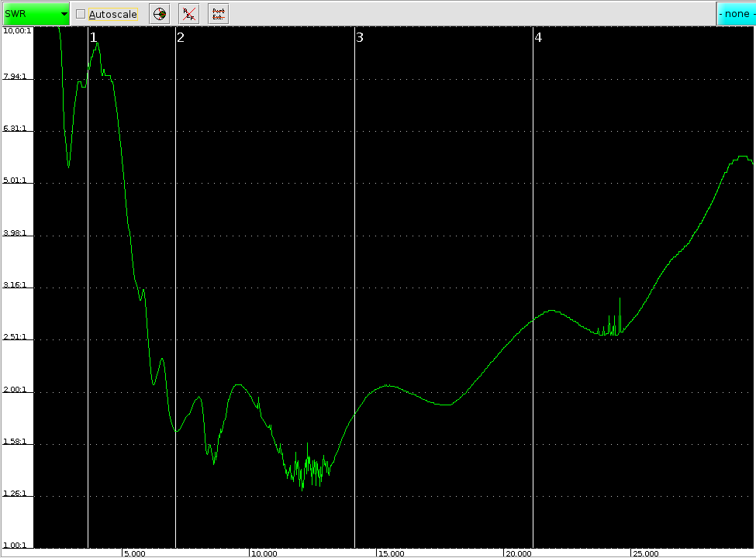Click marker 3 label on the chart
756x558 pixels.
[360, 37]
